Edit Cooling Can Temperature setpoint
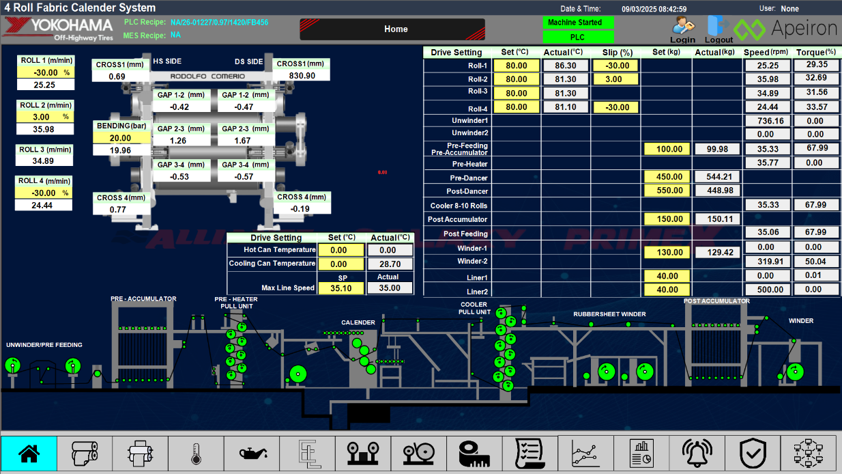Viewport: 842px width, 474px height. coord(341,264)
